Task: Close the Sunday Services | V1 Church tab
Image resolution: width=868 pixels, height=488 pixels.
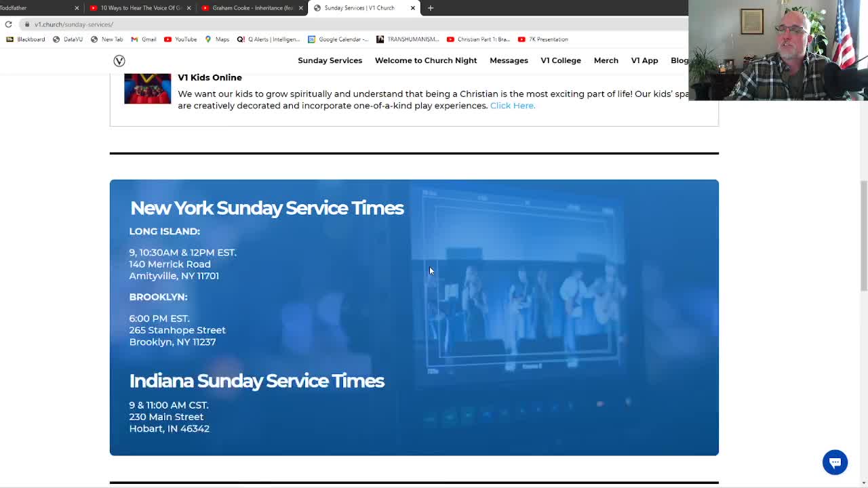Action: coord(412,8)
